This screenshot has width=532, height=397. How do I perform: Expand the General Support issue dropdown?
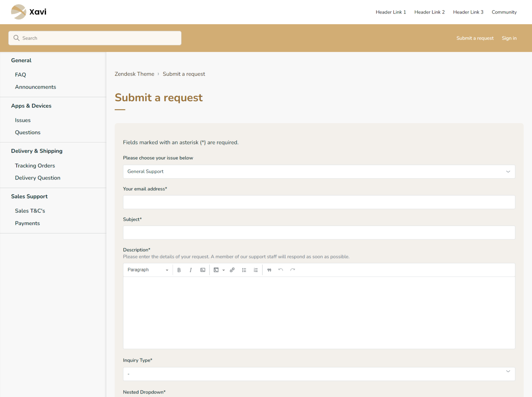pos(319,172)
